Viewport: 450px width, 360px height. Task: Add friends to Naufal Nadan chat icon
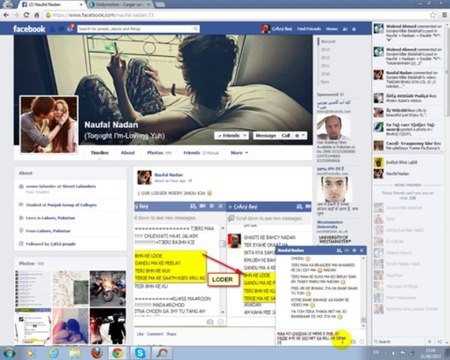[x=339, y=250]
